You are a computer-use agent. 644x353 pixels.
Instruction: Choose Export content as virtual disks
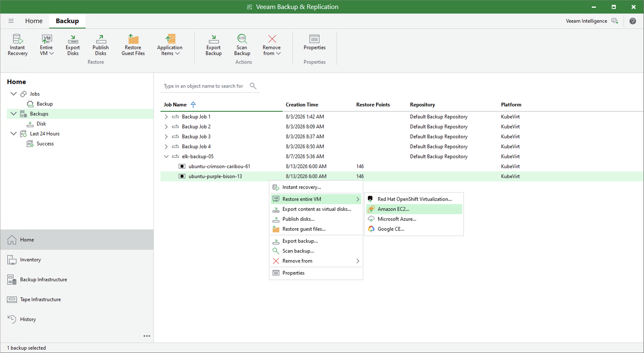tap(316, 209)
